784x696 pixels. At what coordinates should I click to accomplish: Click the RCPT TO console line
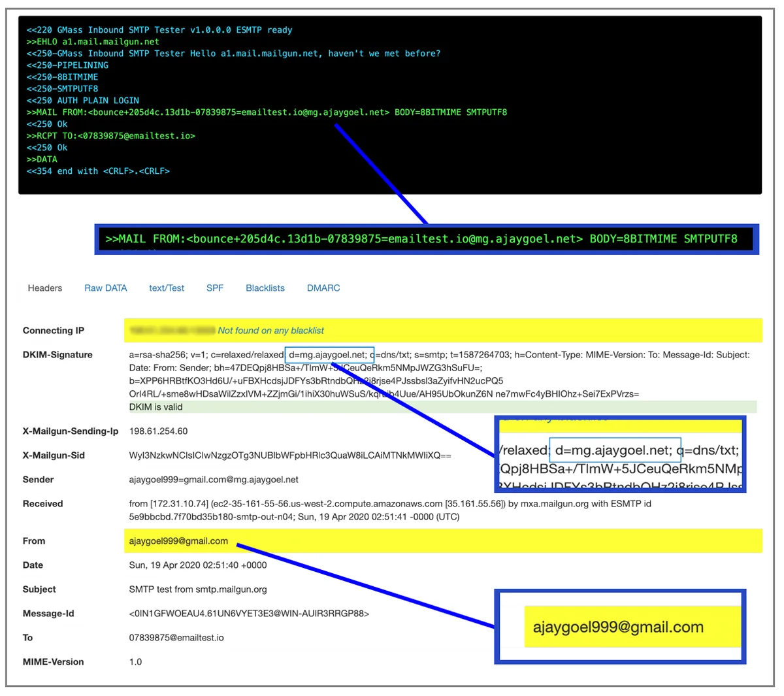click(111, 136)
